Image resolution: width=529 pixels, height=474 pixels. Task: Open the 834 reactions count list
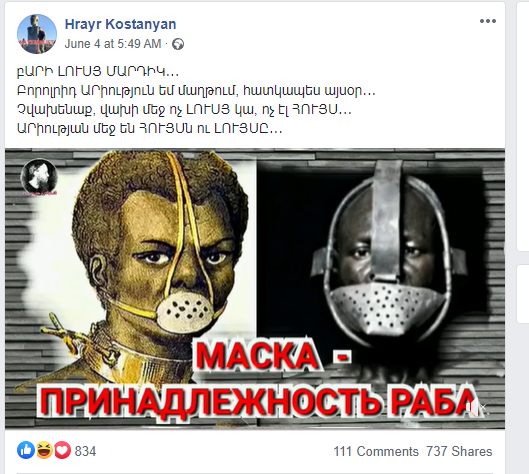click(85, 451)
